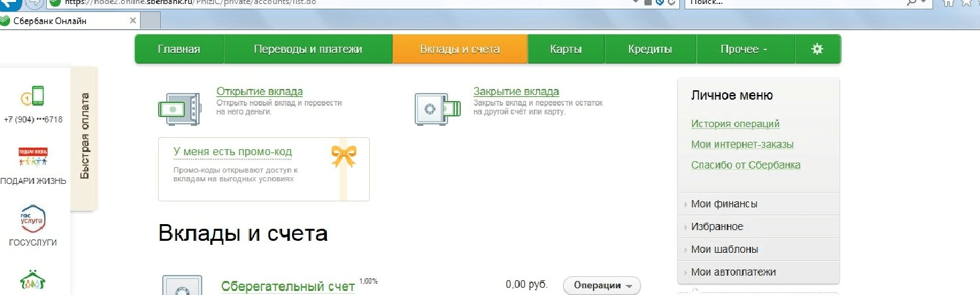980x295 pixels.
Task: Expand the Мои финансы section
Action: 758,204
